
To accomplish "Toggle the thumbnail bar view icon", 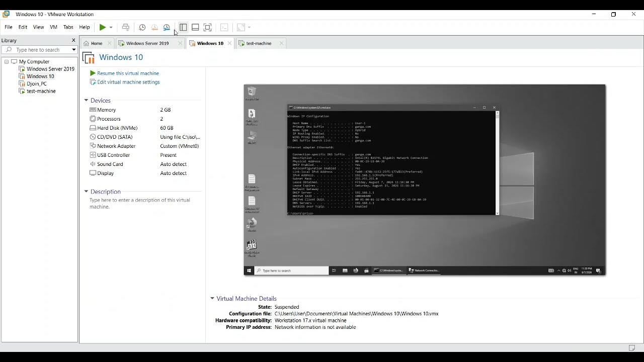I will 195,27.
